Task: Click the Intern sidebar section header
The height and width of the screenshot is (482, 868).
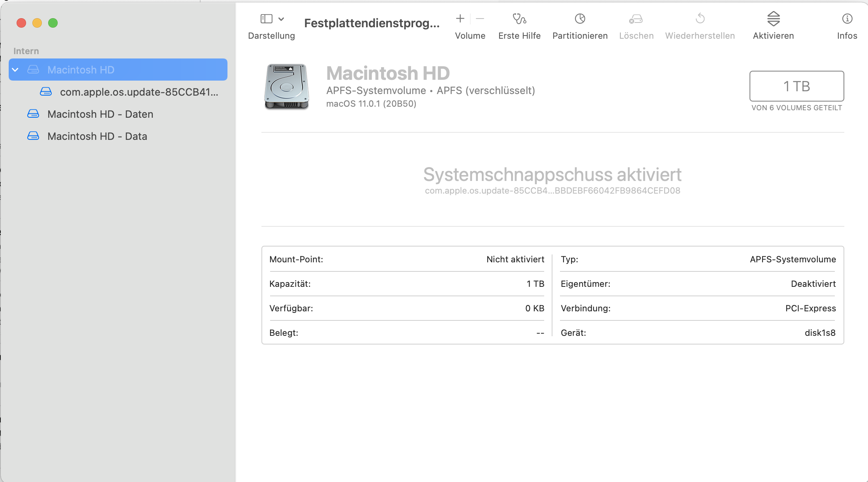Action: pos(26,51)
